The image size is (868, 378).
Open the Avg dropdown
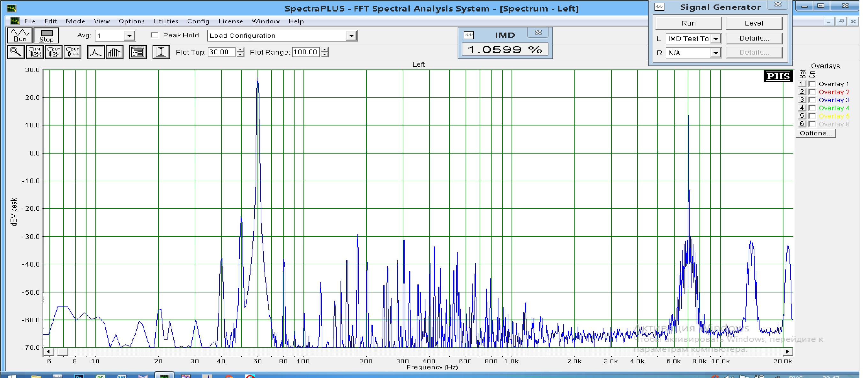(x=129, y=36)
